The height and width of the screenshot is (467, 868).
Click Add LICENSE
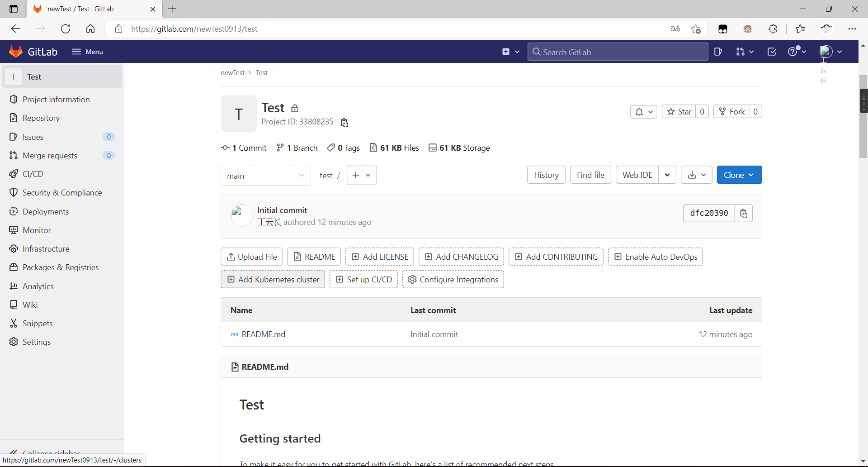(x=380, y=257)
